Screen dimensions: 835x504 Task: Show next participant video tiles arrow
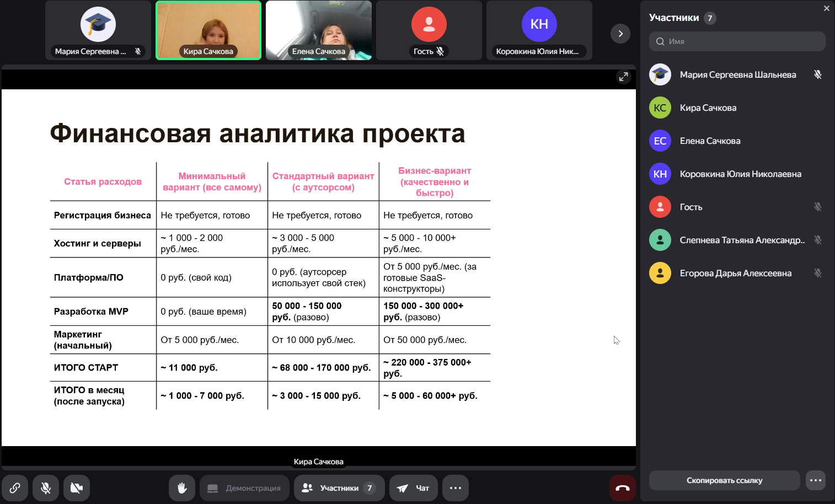pos(620,34)
